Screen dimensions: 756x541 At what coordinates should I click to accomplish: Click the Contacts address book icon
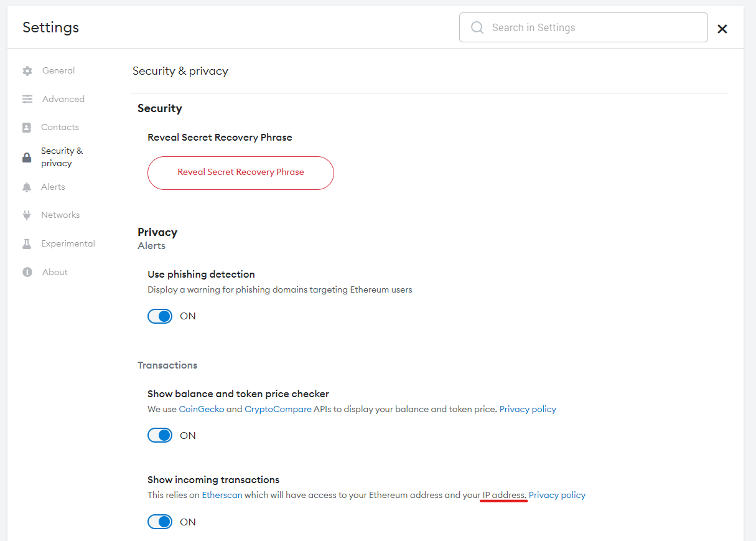pos(27,127)
